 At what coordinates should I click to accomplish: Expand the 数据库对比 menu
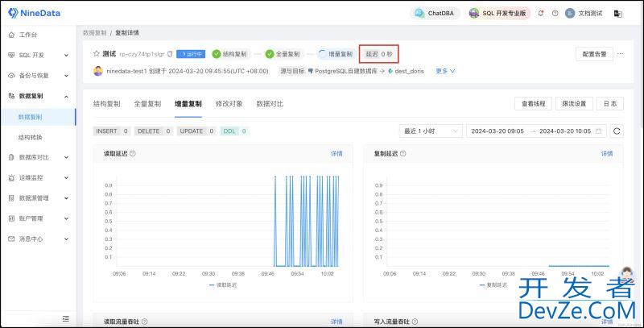(66, 157)
